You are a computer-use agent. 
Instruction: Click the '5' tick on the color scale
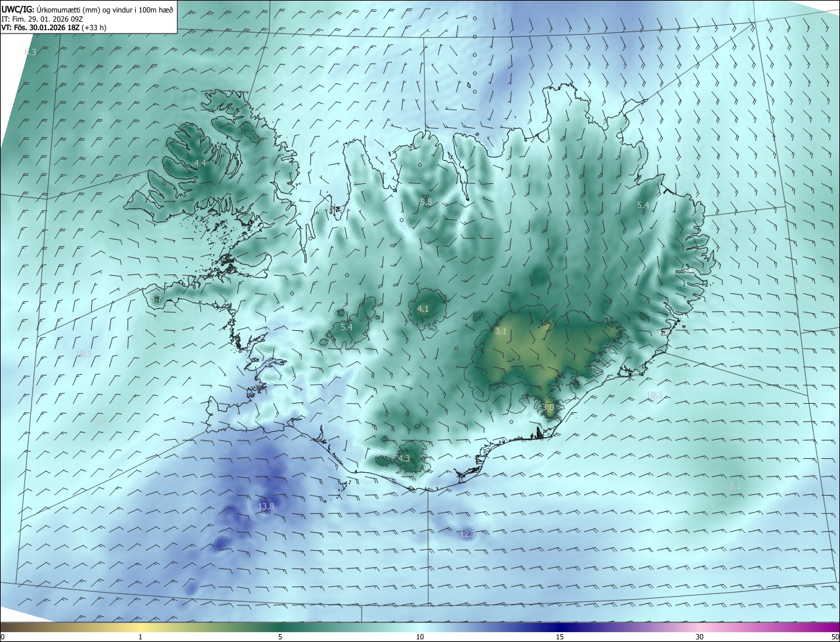click(x=280, y=637)
